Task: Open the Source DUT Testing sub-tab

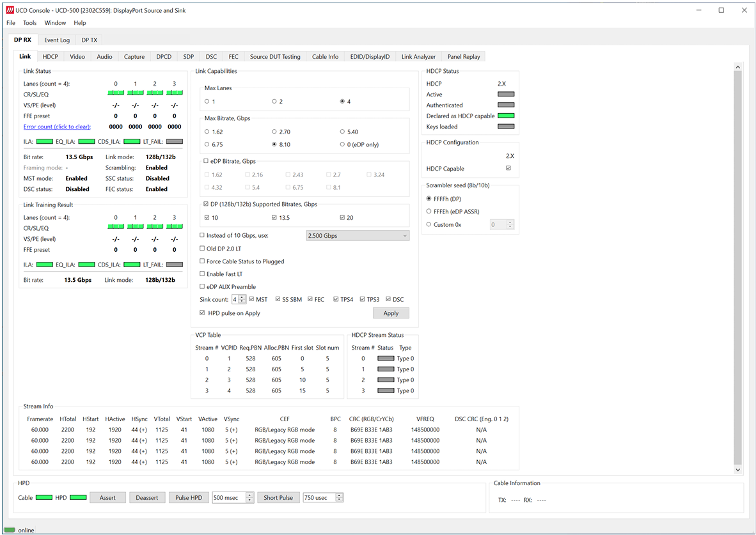Action: pyautogui.click(x=275, y=56)
